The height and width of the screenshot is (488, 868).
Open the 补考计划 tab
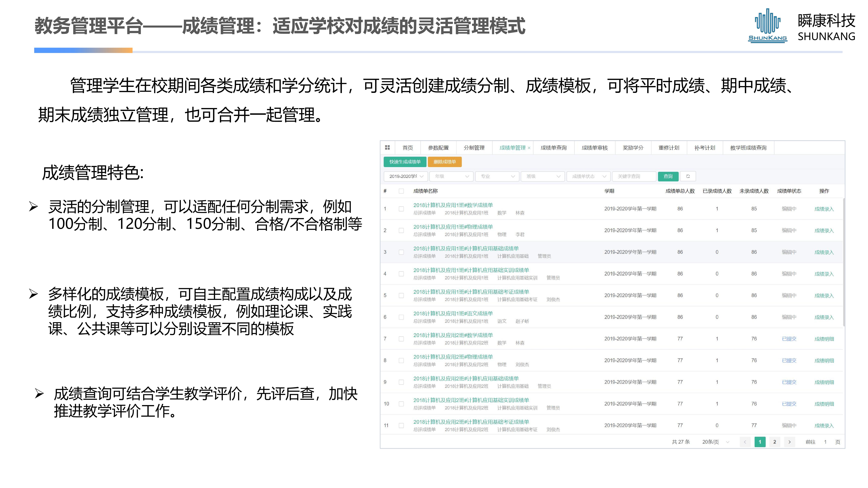click(705, 148)
